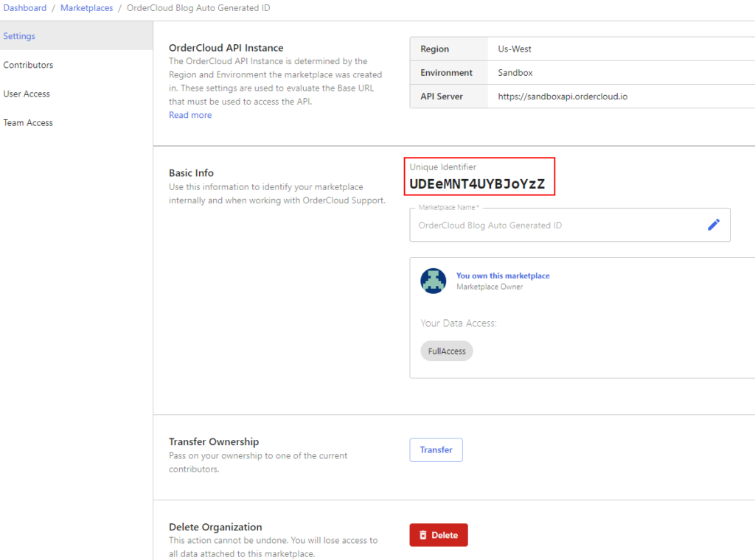Image resolution: width=755 pixels, height=560 pixels.
Task: Click the 'Your Data Access:' label
Action: 459,323
